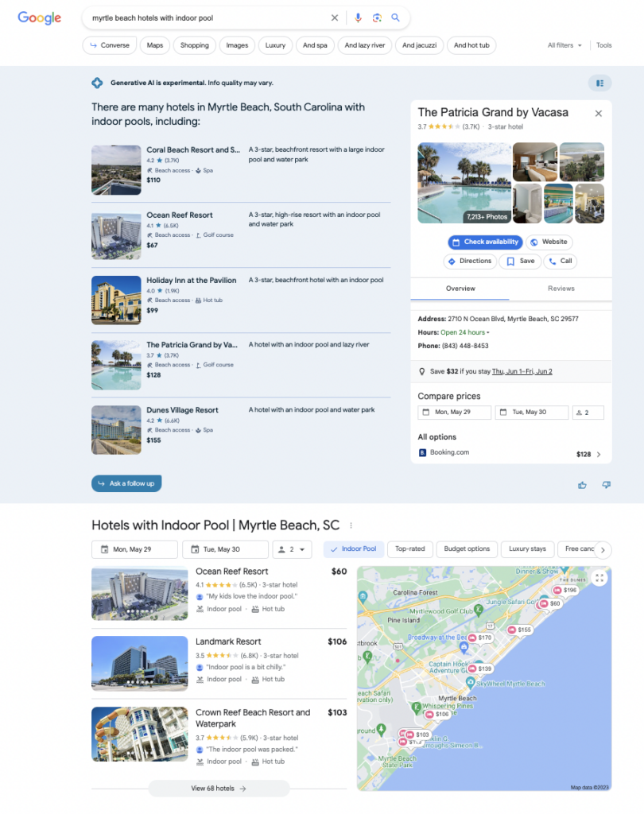Give thumbs down to the AI answer
644x814 pixels.
click(x=606, y=485)
